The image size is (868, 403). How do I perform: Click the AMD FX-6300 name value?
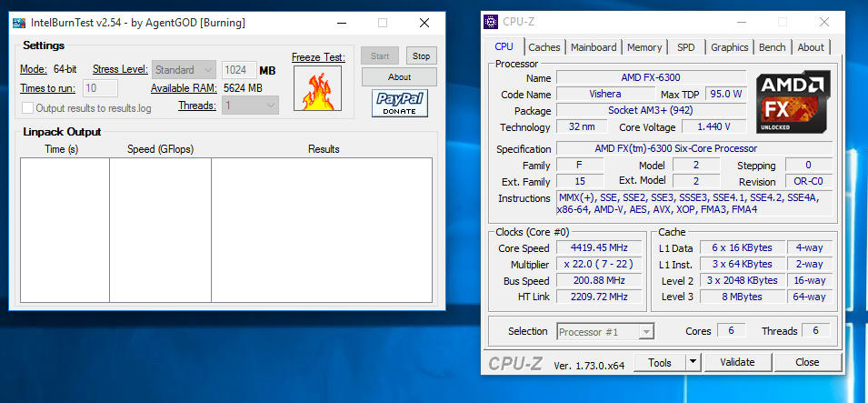pyautogui.click(x=651, y=77)
